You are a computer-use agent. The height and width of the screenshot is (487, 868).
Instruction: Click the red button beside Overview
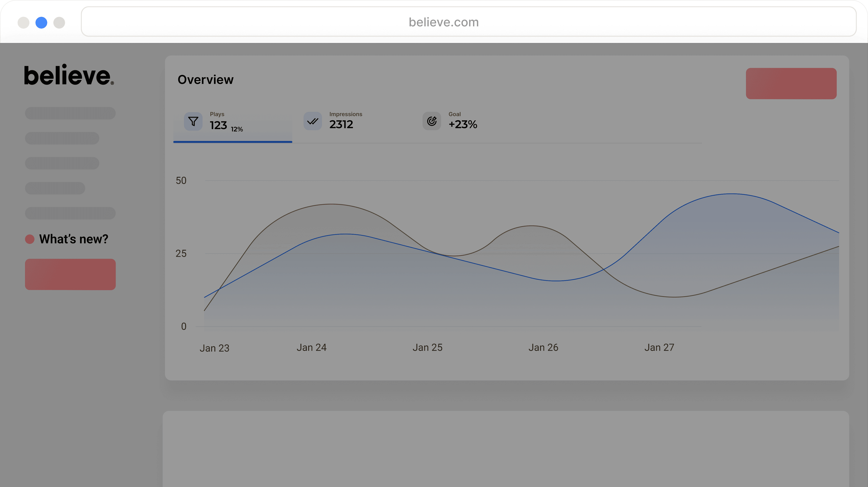791,84
